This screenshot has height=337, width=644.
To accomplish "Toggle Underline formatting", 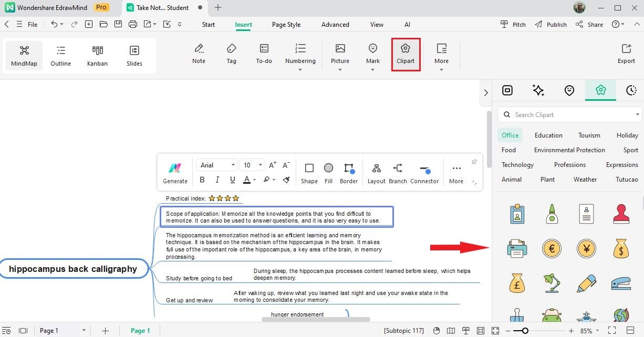I will click(x=232, y=180).
